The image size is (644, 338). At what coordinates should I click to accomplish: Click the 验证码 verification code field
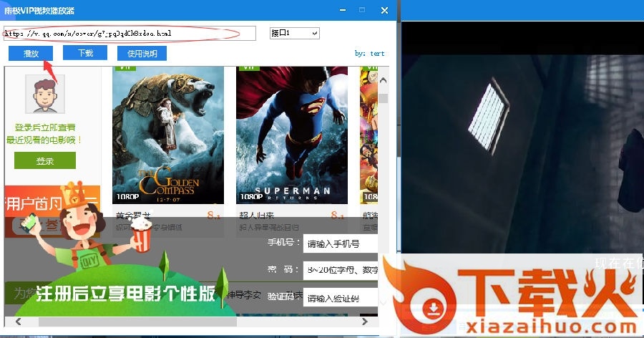click(x=341, y=298)
